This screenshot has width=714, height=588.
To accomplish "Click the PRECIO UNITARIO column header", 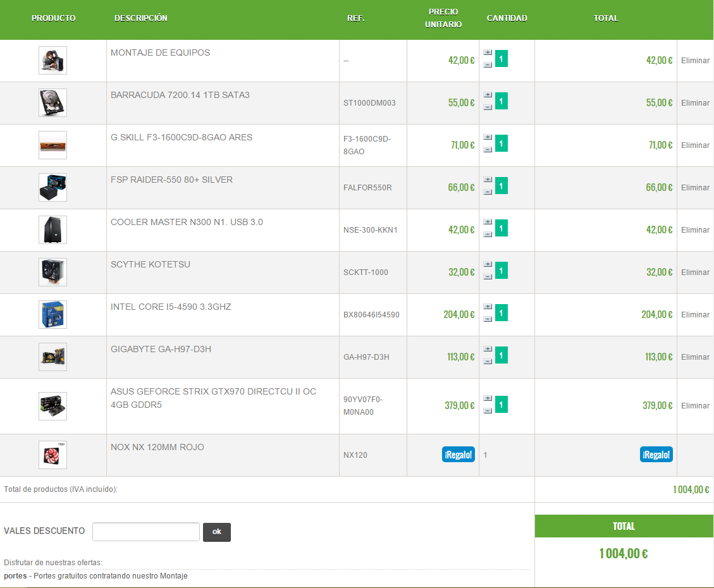I will pos(443,18).
